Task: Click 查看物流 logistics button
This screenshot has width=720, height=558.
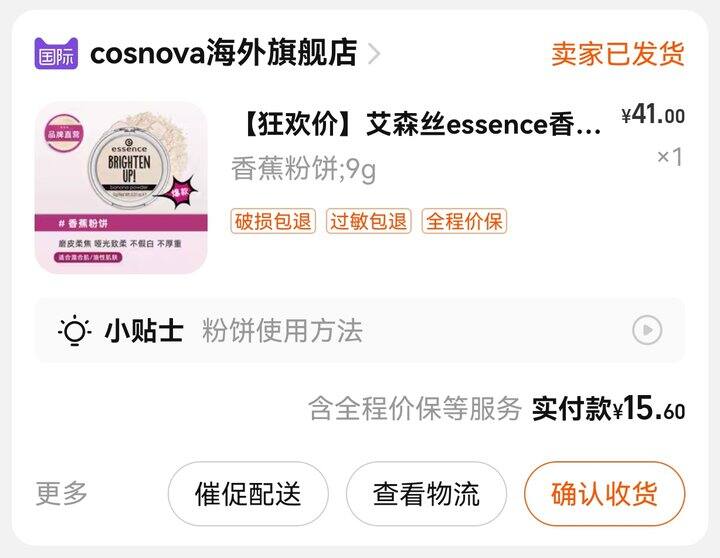Action: 426,494
